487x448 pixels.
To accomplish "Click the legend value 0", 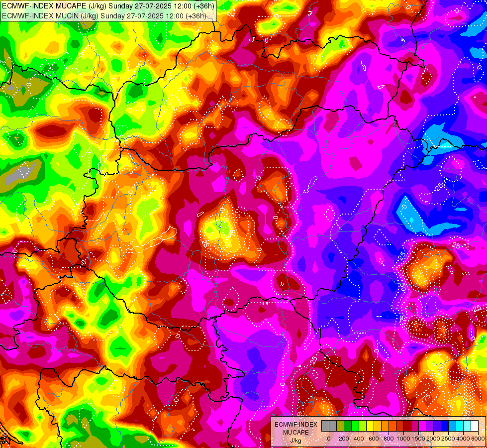I will tap(329, 439).
